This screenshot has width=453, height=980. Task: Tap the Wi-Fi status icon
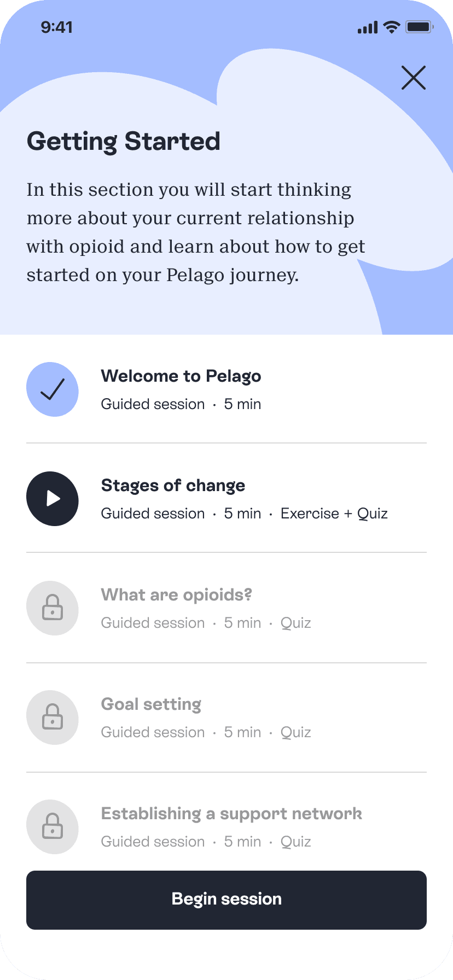pyautogui.click(x=392, y=27)
